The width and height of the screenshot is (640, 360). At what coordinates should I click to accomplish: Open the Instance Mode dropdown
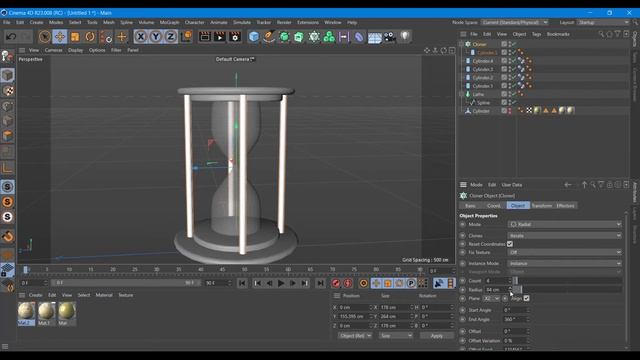click(564, 264)
